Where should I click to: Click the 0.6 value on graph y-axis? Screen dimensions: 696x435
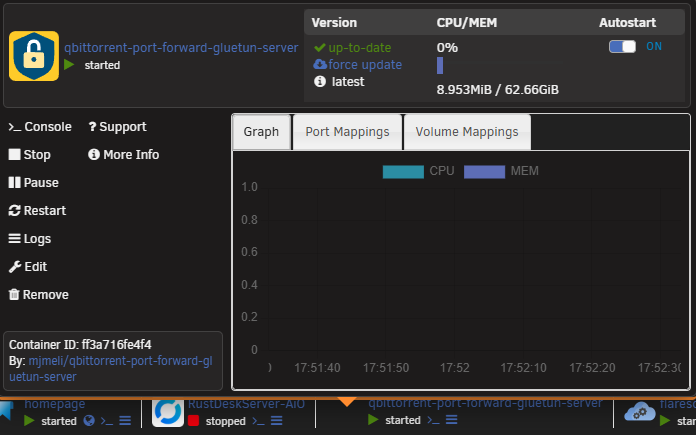tap(249, 252)
